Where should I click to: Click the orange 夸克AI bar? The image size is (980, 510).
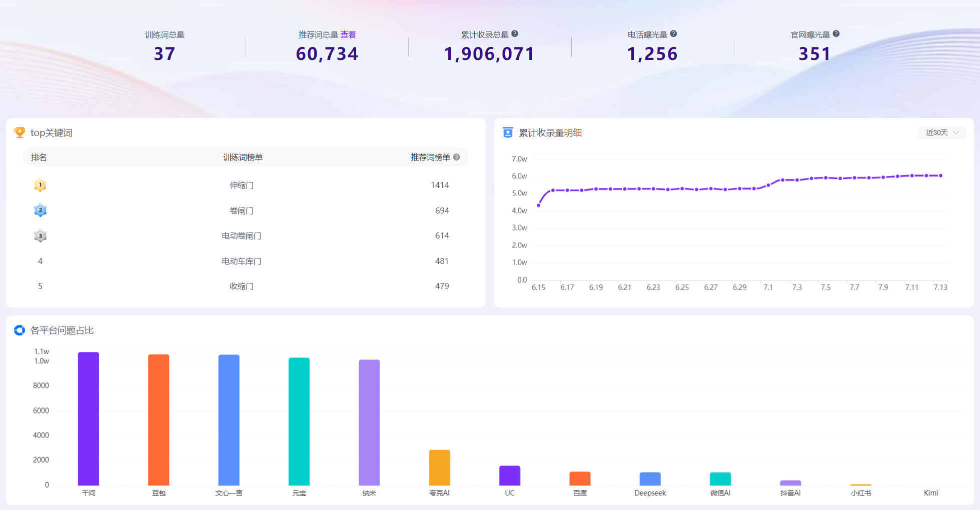click(439, 467)
